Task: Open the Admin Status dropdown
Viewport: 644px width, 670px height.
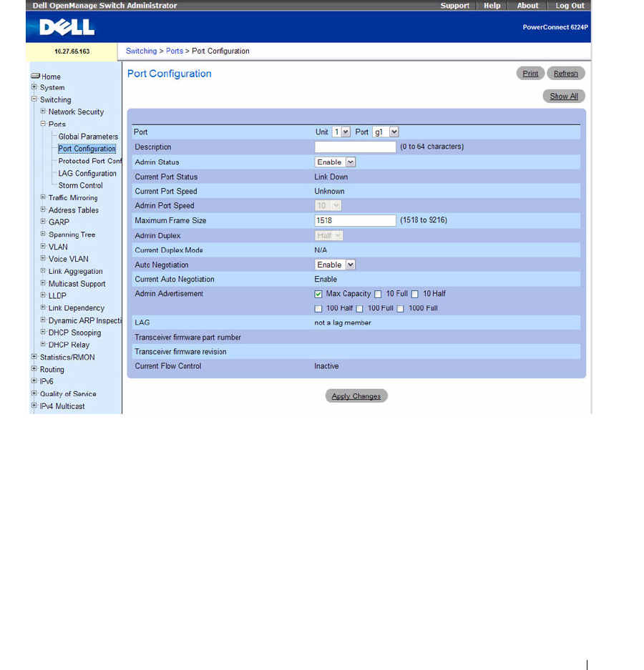Action: coord(336,162)
